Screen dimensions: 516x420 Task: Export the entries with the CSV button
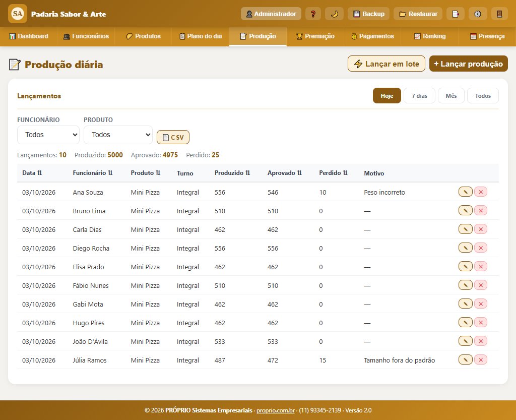173,137
